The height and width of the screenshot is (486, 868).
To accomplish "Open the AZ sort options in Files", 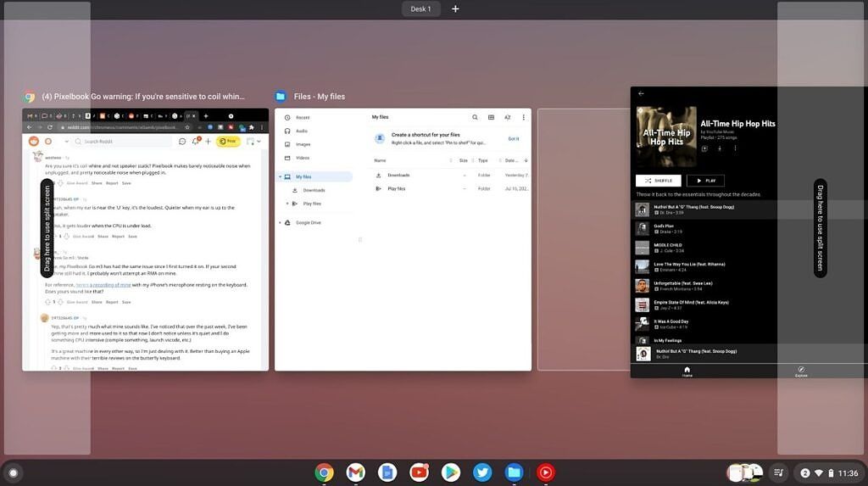I will tap(507, 118).
